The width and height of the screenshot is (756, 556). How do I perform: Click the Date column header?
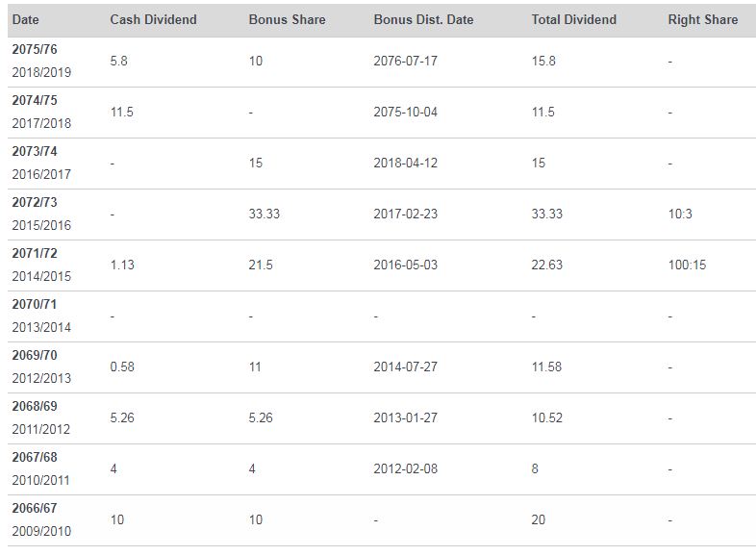[x=26, y=20]
